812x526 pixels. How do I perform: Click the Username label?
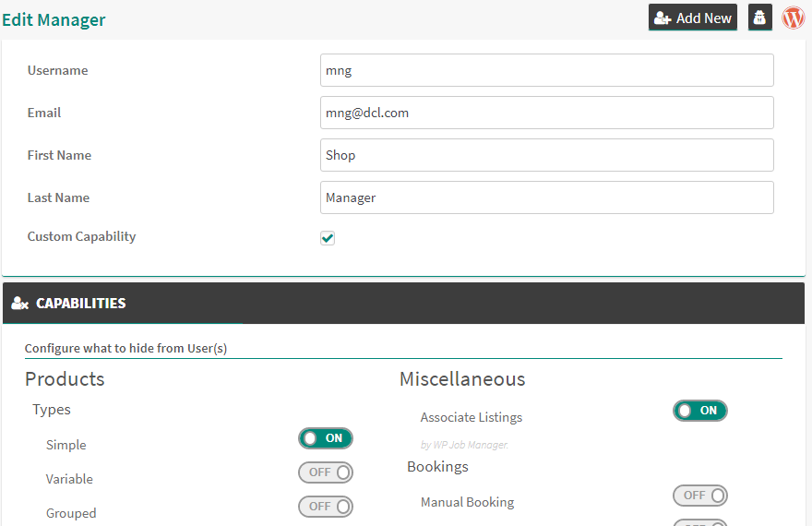point(57,70)
